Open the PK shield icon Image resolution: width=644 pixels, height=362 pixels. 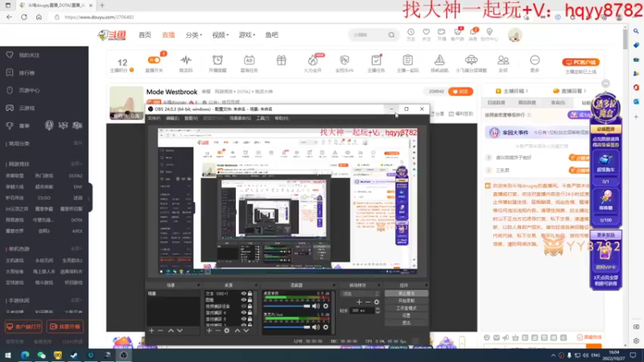(x=345, y=60)
